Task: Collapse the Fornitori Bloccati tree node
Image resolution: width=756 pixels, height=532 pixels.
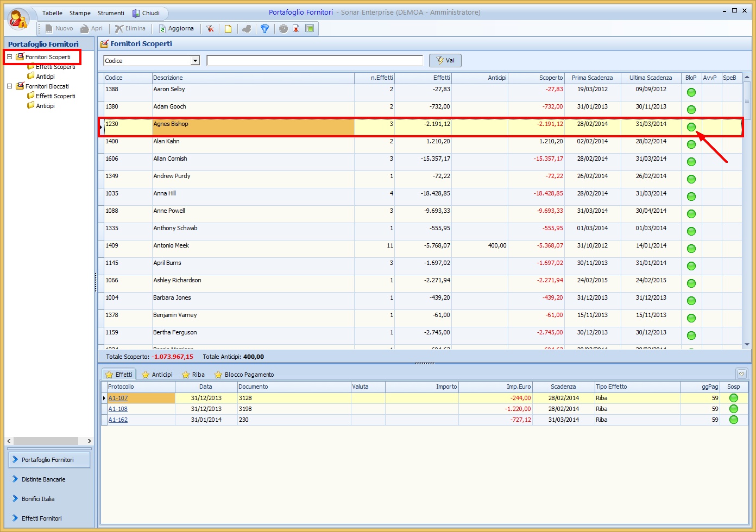Action: (9, 86)
